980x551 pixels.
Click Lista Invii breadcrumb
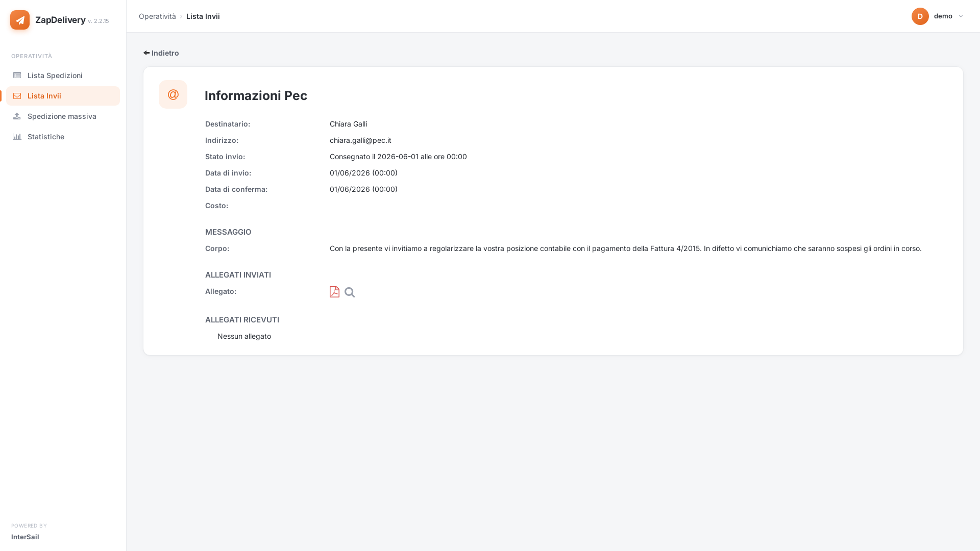(x=203, y=16)
